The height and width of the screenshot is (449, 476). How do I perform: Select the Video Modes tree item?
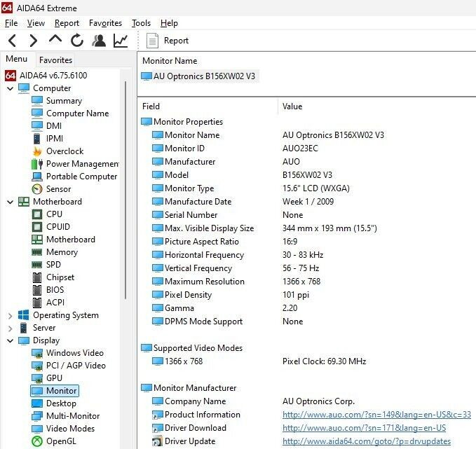[x=70, y=429]
